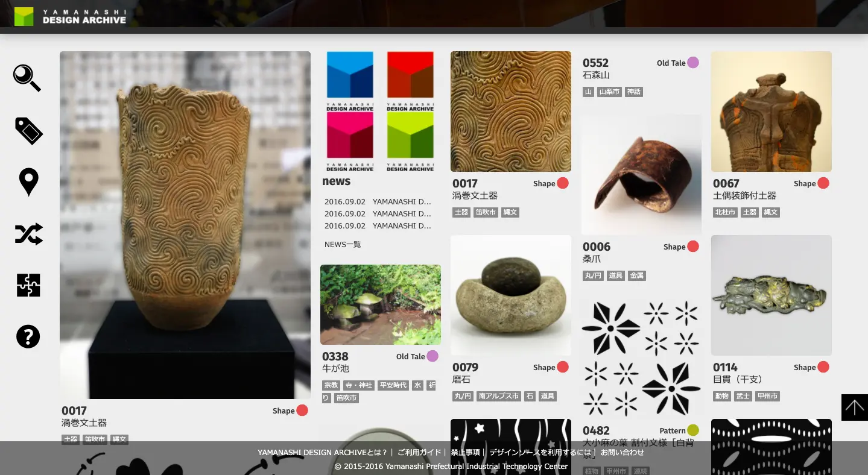This screenshot has height=475, width=868.
Task: Open the four-color Design Archive news logo image
Action: coord(381,112)
